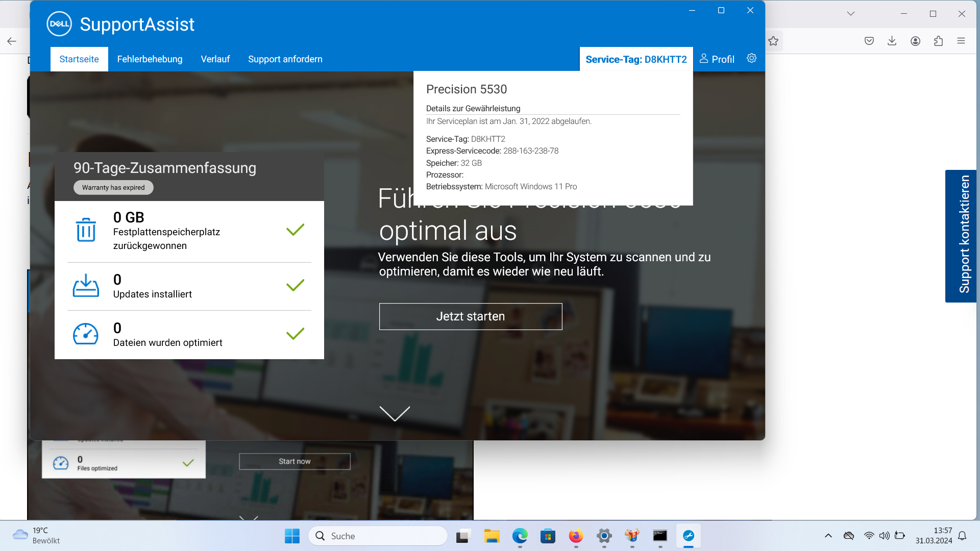Open the Firefox tab list dropdown
Viewport: 980px width, 551px height.
click(850, 14)
